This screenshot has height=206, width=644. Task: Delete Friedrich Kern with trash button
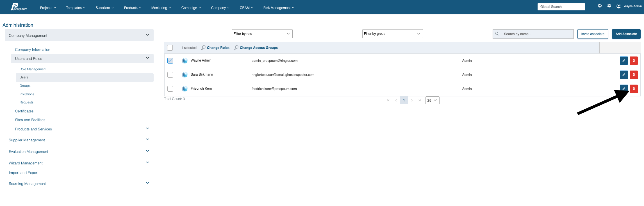tap(634, 89)
